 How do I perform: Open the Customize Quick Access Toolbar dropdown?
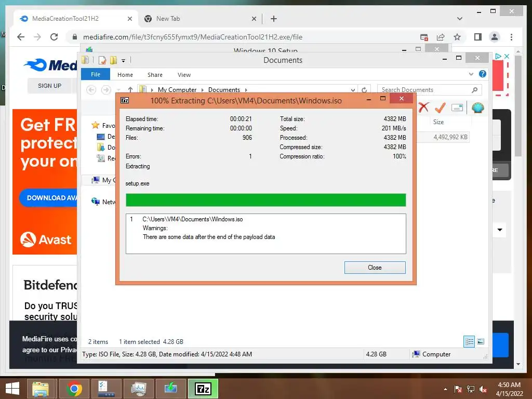[x=123, y=61]
